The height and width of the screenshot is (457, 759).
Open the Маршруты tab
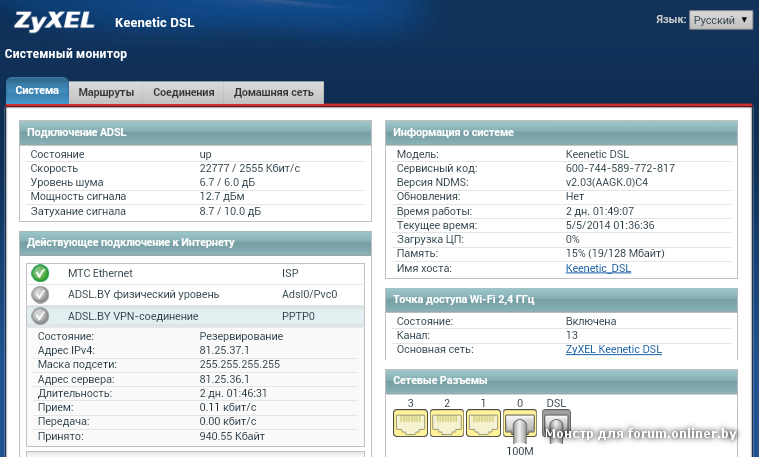106,92
